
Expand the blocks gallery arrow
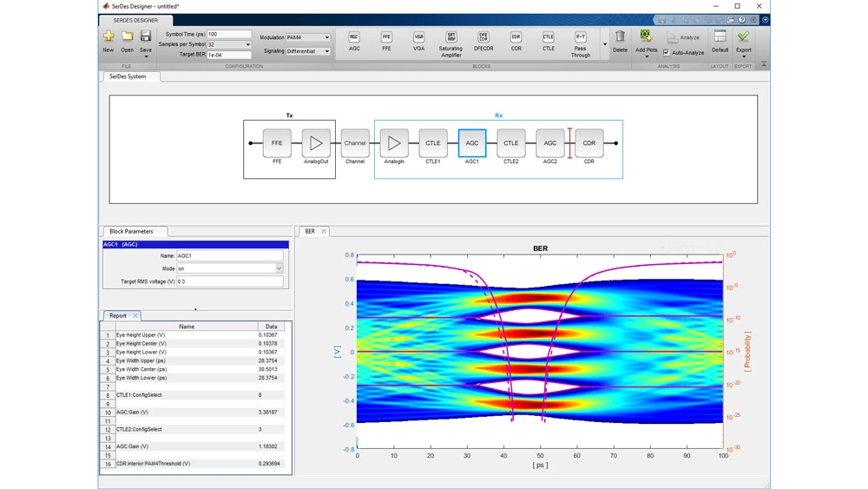tap(604, 44)
